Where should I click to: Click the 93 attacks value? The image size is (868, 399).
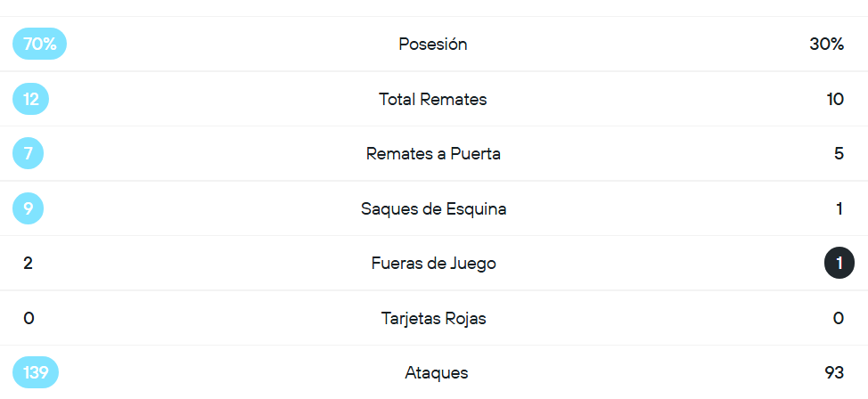coord(834,373)
